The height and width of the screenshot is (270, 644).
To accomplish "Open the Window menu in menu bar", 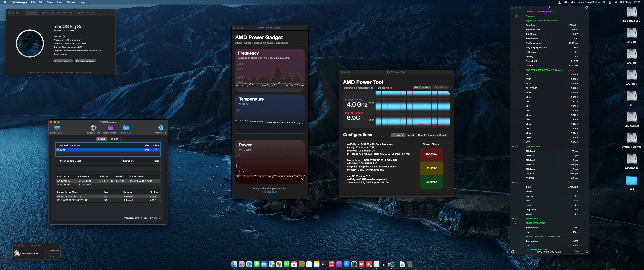I will click(x=71, y=2).
